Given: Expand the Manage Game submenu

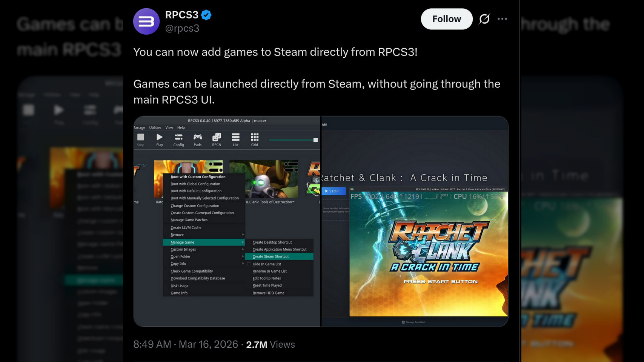Looking at the screenshot, I should tap(204, 242).
